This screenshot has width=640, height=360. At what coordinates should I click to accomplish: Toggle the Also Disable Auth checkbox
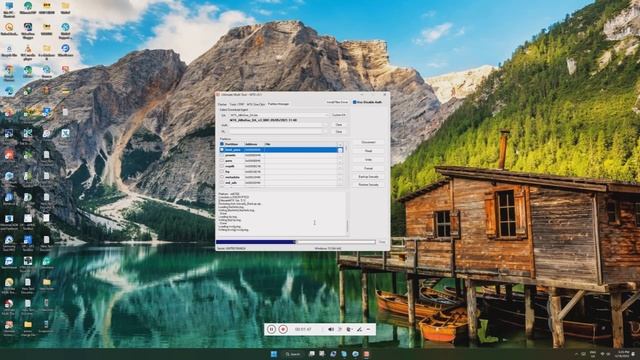point(355,102)
